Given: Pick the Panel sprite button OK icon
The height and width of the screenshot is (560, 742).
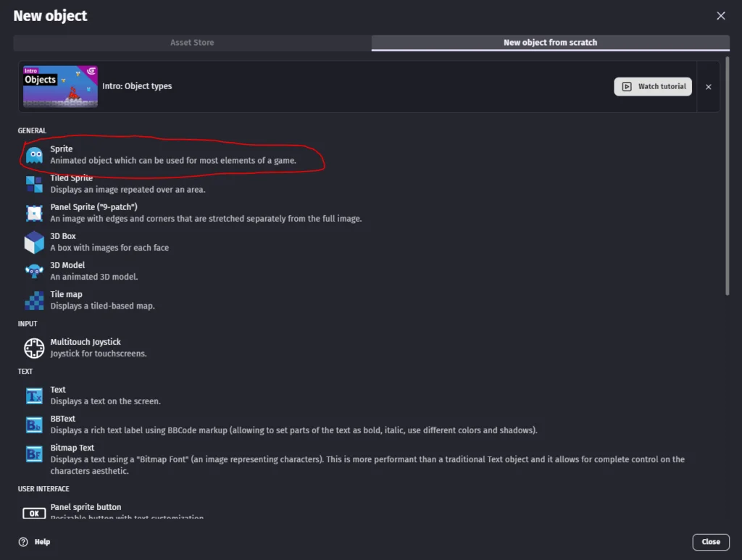Looking at the screenshot, I should coord(34,513).
